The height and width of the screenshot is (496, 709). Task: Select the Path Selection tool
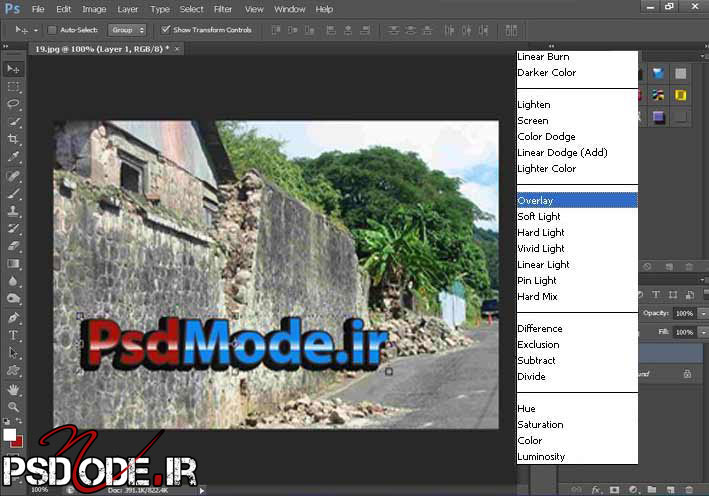click(13, 353)
